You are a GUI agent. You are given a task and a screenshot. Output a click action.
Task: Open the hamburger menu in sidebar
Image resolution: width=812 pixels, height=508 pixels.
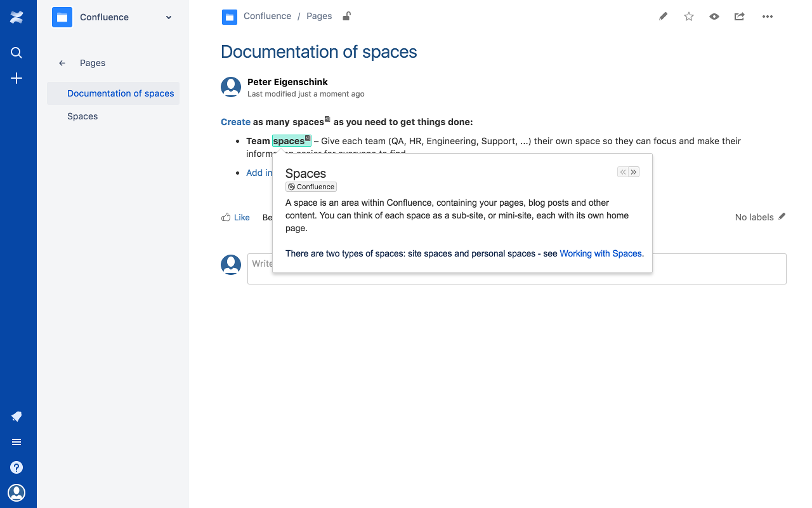click(16, 441)
